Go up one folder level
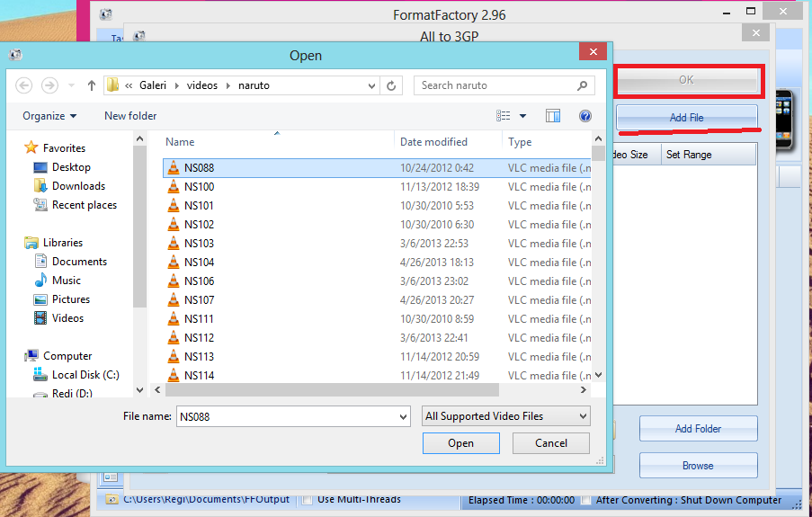The height and width of the screenshot is (517, 812). tap(92, 85)
